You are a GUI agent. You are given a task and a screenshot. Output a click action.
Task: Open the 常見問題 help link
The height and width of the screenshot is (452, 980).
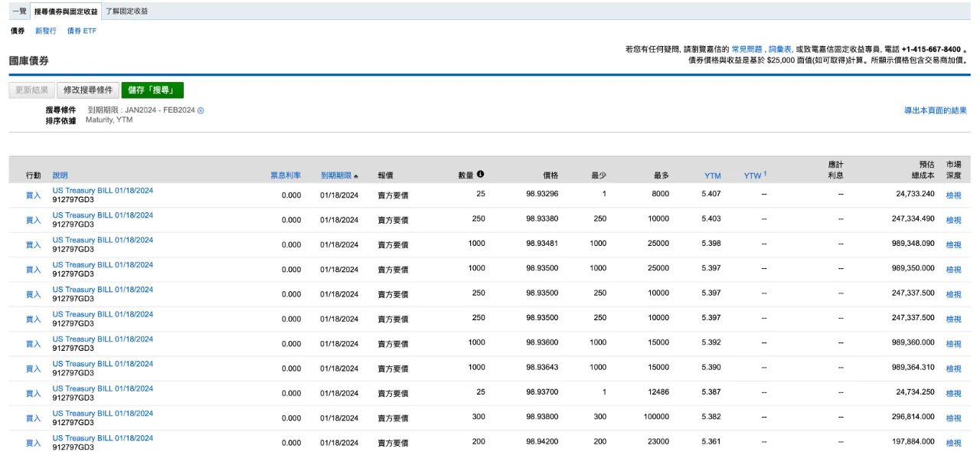(746, 49)
